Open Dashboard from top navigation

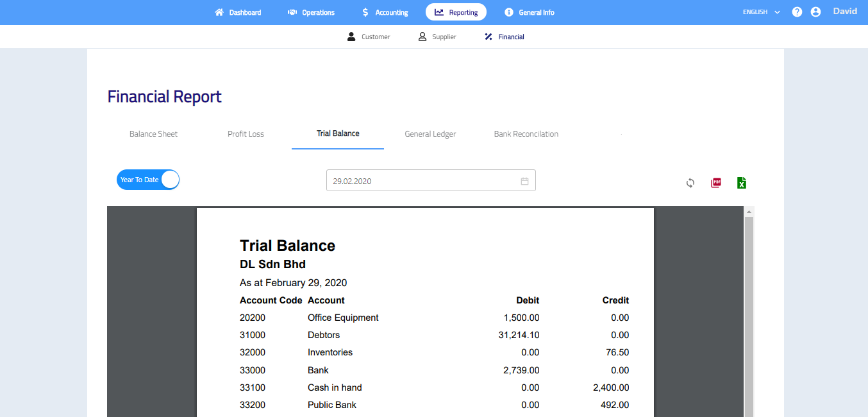click(238, 12)
